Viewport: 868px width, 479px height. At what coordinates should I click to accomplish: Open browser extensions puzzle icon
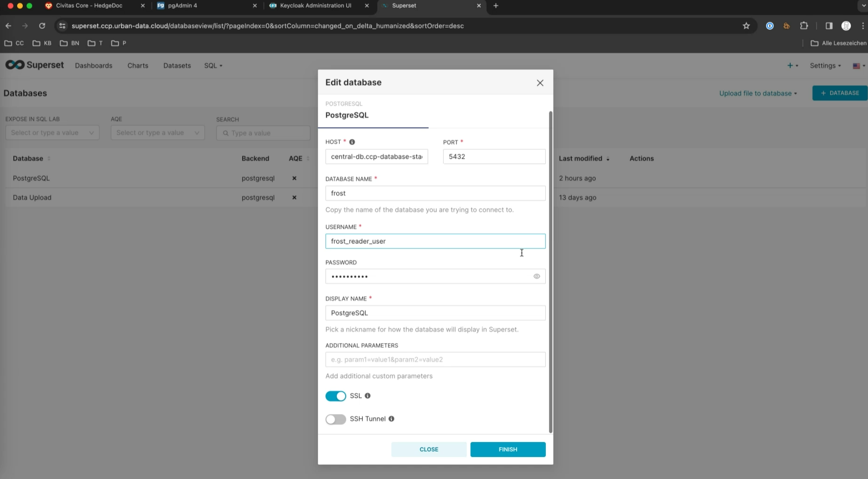click(x=803, y=26)
